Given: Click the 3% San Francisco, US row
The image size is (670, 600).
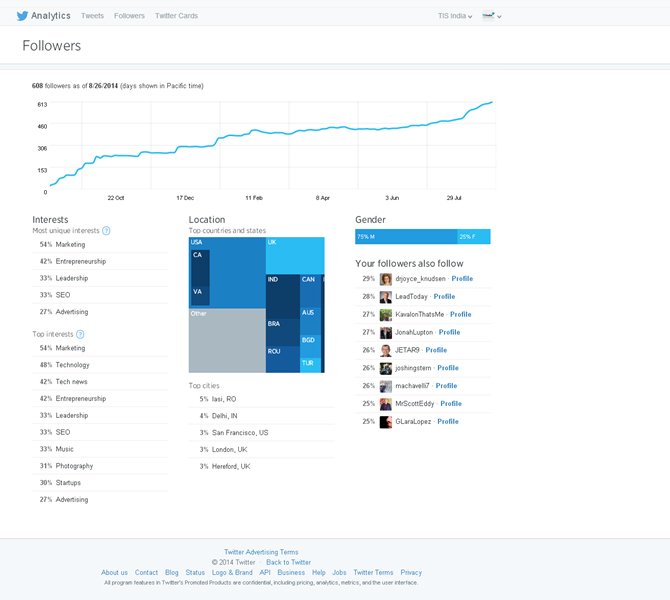Looking at the screenshot, I should pyautogui.click(x=261, y=433).
